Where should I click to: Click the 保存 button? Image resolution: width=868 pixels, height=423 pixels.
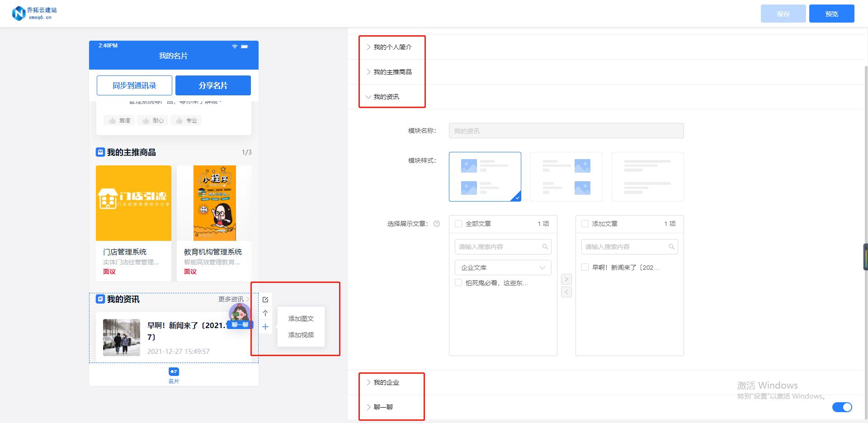coord(783,14)
